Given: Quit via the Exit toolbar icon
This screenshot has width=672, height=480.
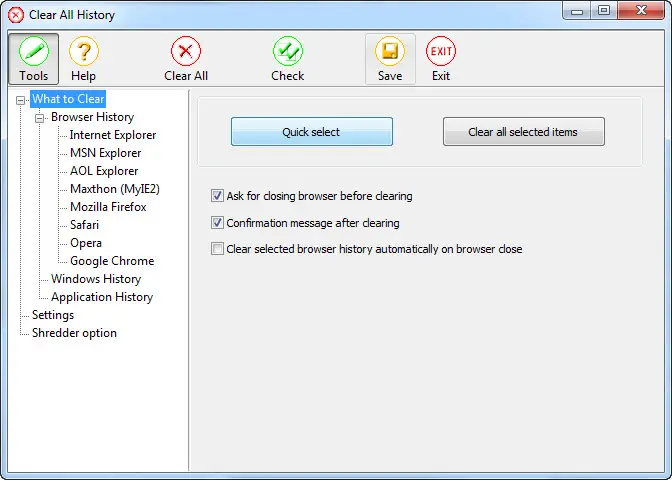Looking at the screenshot, I should pyautogui.click(x=441, y=59).
